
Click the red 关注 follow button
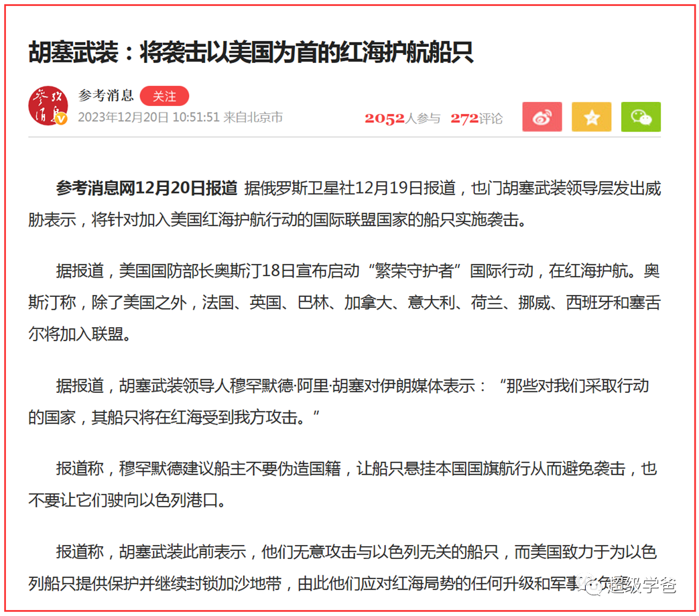[164, 96]
